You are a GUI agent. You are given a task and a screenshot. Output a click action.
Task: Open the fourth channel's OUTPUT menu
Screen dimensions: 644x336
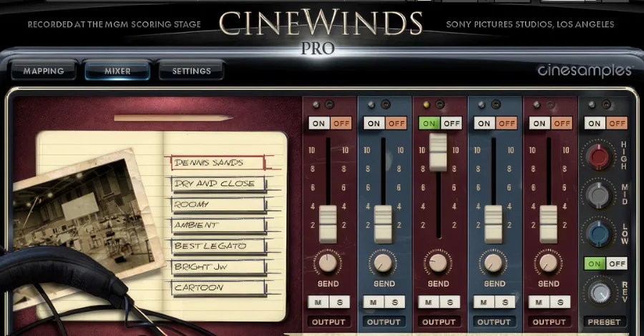pyautogui.click(x=494, y=322)
